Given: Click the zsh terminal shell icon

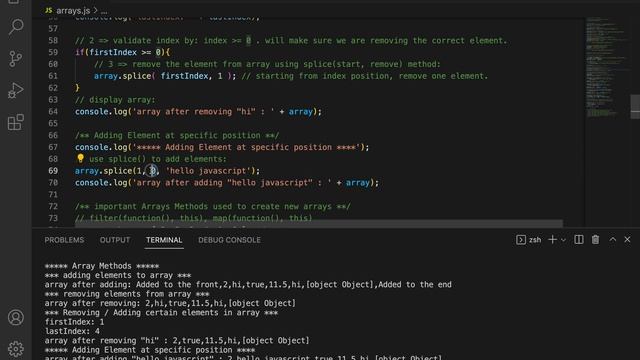Looking at the screenshot, I should pos(520,240).
